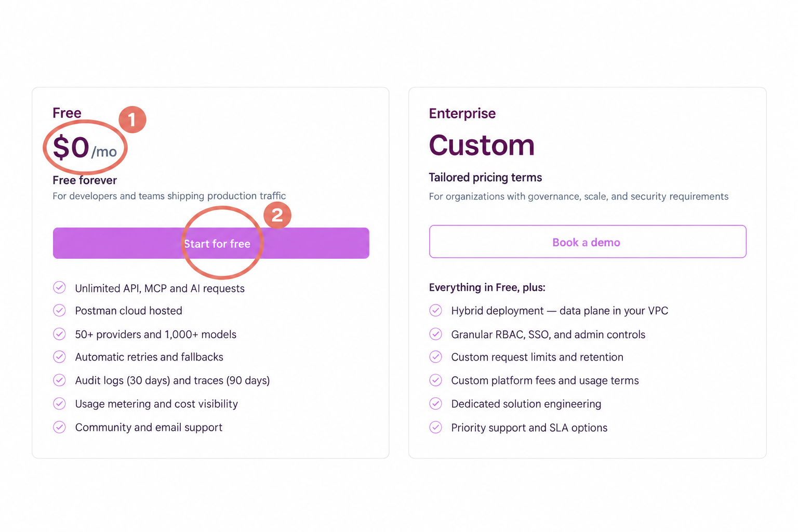Click check icon for Usage metering item
798x532 pixels.
click(60, 403)
